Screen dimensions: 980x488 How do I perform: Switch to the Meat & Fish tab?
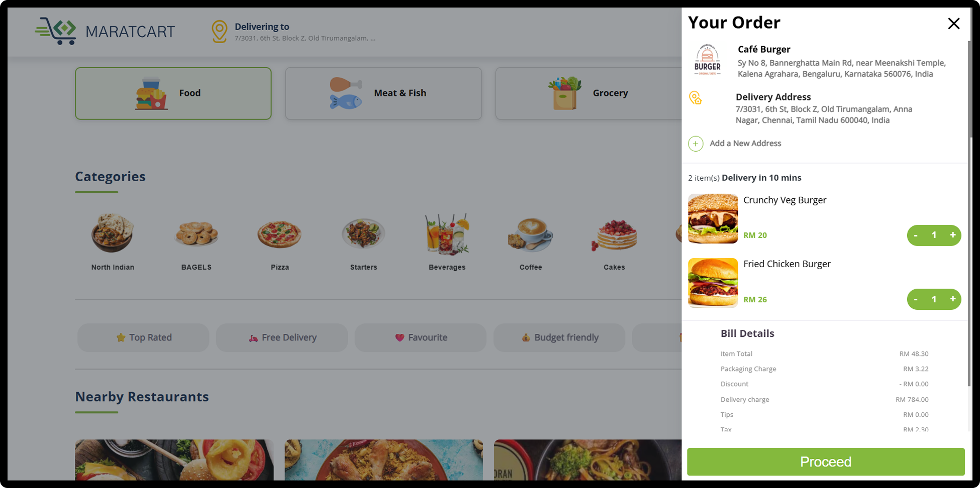click(383, 93)
